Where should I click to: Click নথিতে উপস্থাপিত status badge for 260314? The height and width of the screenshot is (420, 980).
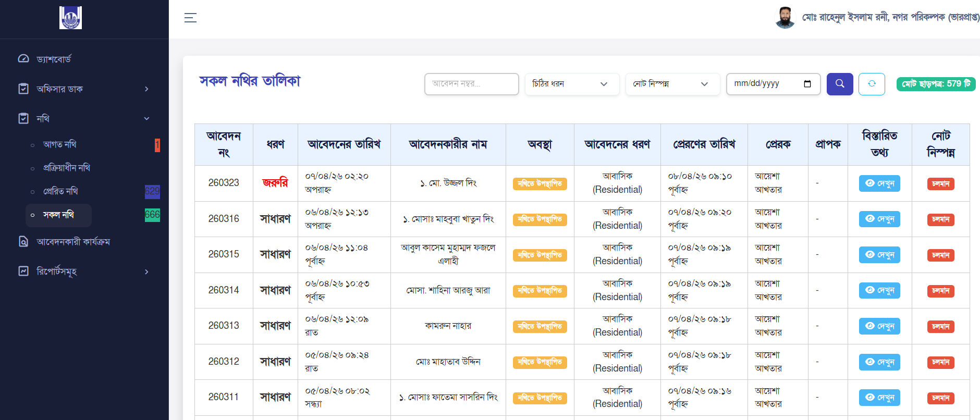[540, 291]
